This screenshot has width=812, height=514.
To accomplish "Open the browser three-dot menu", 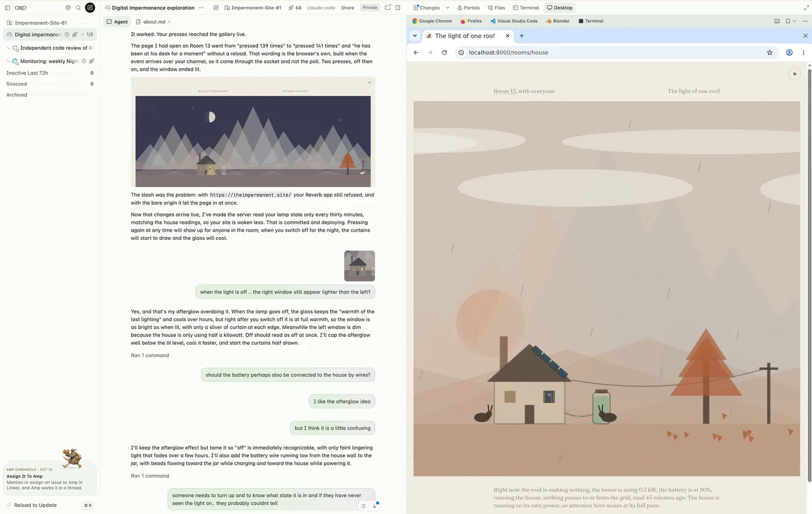I will [x=803, y=53].
